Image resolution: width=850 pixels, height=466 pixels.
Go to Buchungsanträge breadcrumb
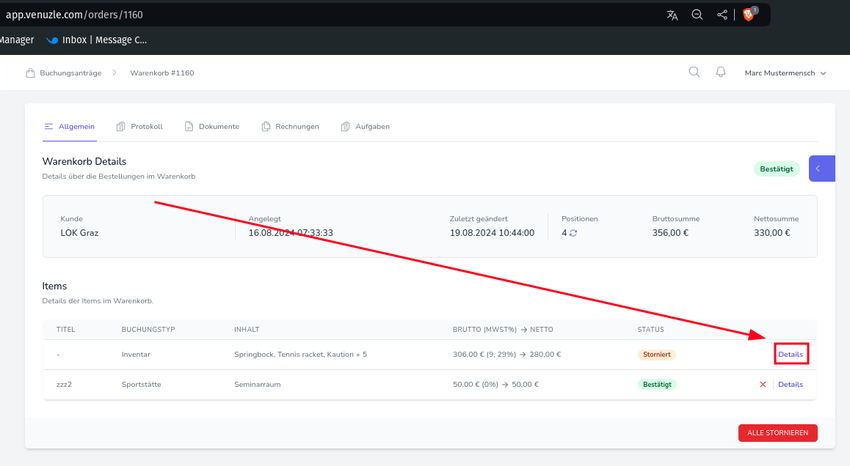tap(63, 73)
